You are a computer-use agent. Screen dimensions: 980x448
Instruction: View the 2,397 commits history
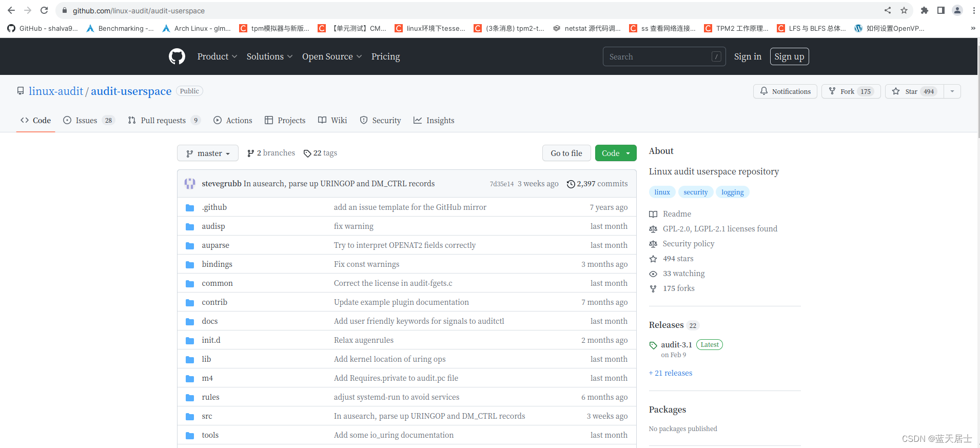pyautogui.click(x=597, y=184)
